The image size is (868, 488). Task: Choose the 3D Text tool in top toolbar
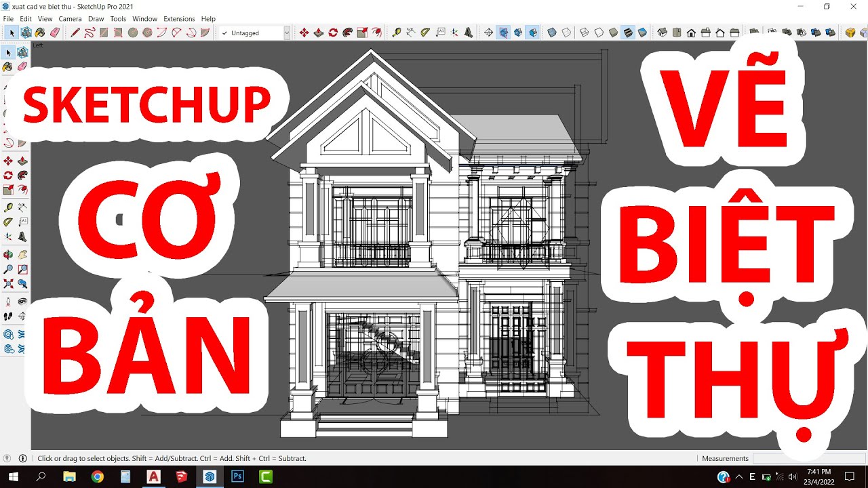click(469, 33)
